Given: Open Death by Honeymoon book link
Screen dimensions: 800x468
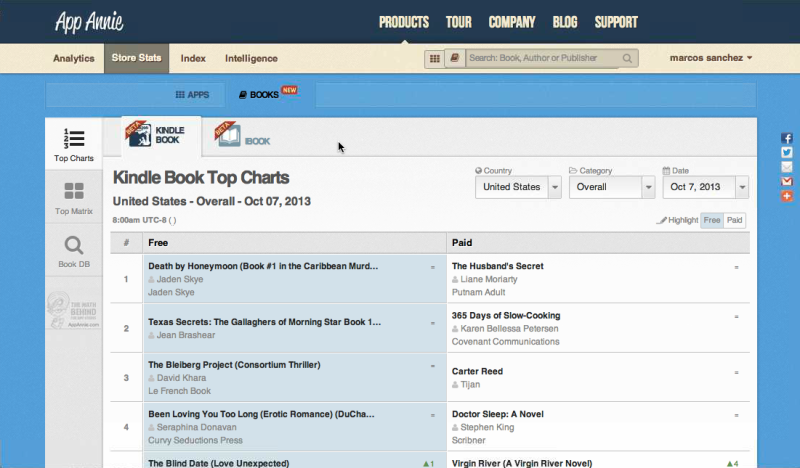Looking at the screenshot, I should pos(263,266).
